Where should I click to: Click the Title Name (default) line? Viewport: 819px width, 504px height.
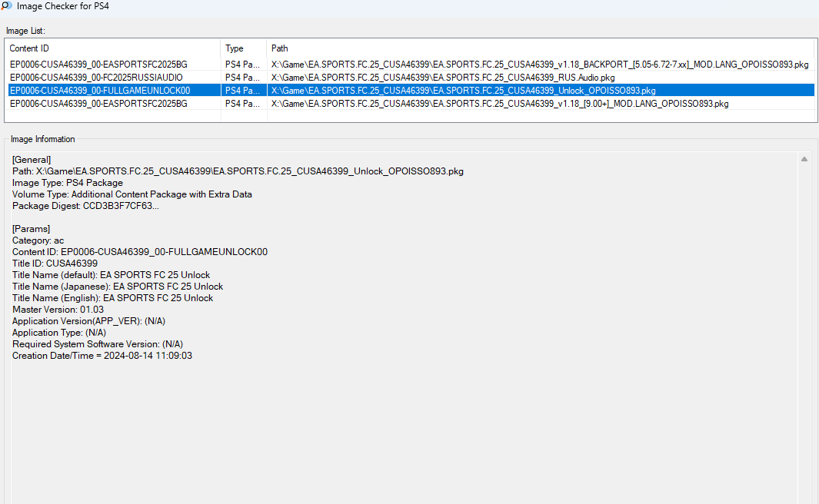112,275
